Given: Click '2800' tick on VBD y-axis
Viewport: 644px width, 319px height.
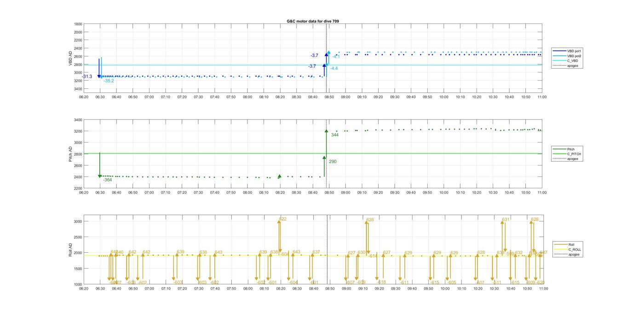Looking at the screenshot, I should click(x=78, y=64).
